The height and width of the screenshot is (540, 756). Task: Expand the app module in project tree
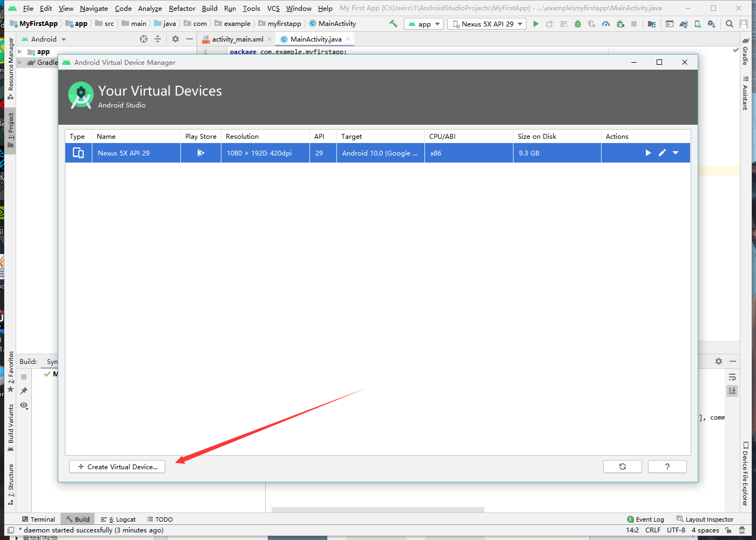tap(20, 52)
